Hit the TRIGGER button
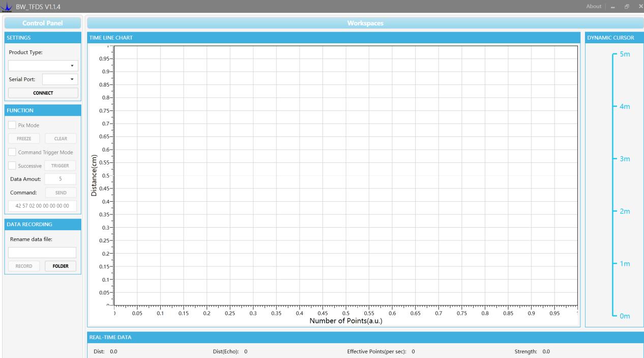The height and width of the screenshot is (358, 644). click(61, 166)
